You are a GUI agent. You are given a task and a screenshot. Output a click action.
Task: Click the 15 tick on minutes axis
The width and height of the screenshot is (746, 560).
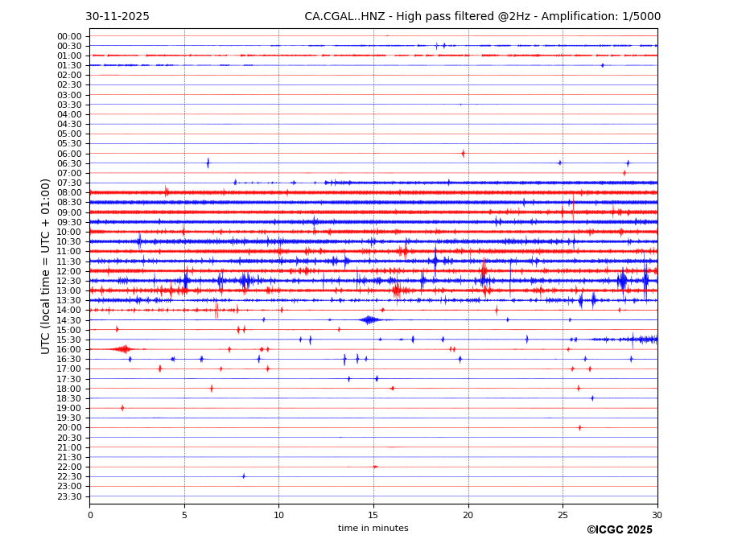coord(373,515)
